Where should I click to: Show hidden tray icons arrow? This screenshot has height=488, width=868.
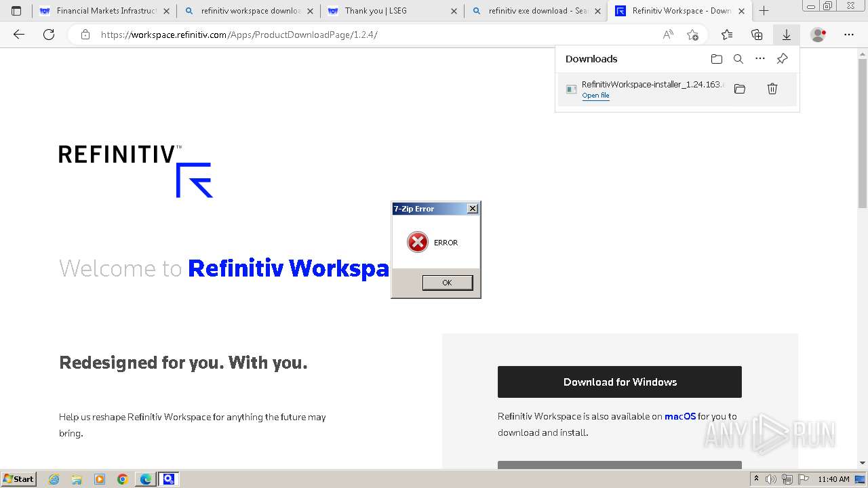click(757, 479)
